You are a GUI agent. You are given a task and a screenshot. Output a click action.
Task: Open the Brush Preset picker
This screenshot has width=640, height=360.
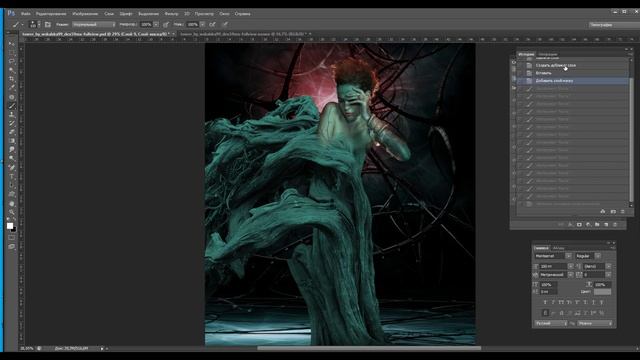35,24
